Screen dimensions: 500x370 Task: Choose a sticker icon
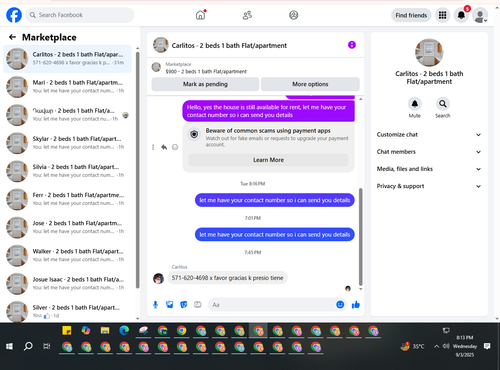point(184,305)
